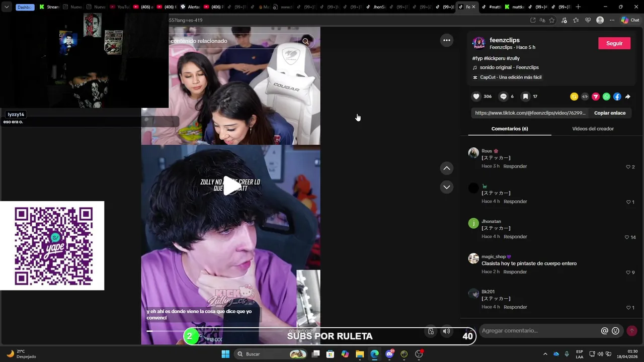Open the #kickperu hashtag
Image resolution: width=644 pixels, height=362 pixels.
click(494, 58)
